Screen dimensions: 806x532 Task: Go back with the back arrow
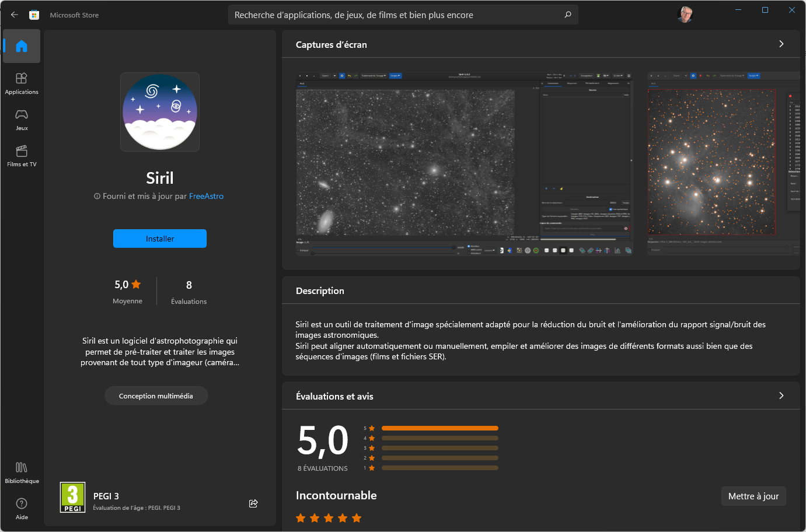[x=15, y=15]
